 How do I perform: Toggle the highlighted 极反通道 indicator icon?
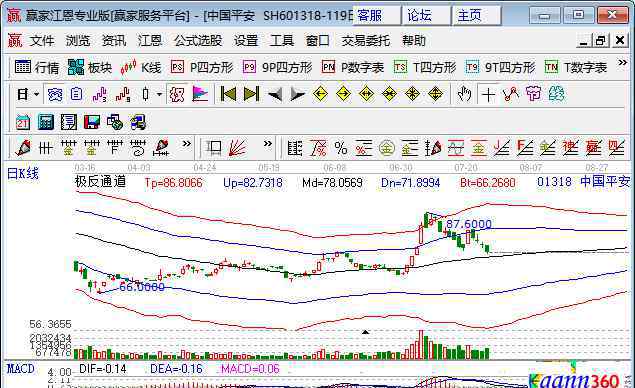pyautogui.click(x=177, y=94)
